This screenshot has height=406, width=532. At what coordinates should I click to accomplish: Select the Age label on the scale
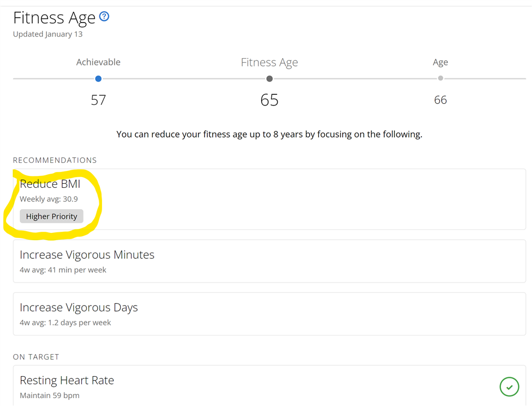[x=441, y=62]
